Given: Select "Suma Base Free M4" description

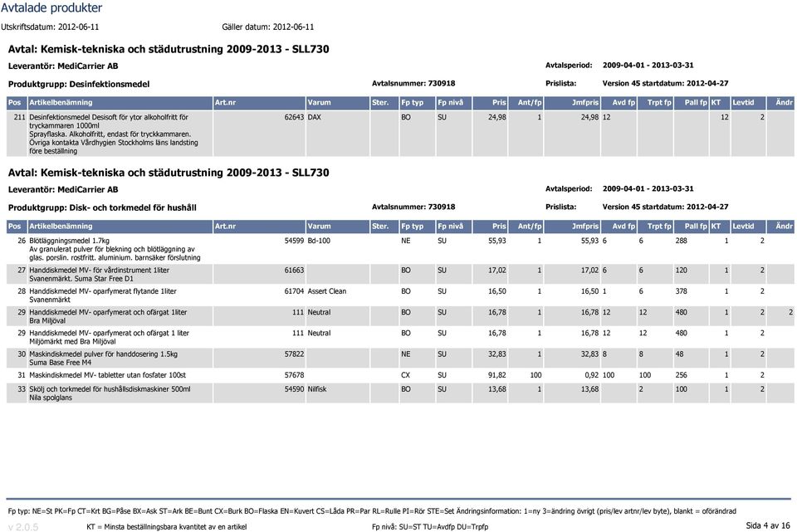Looking at the screenshot, I should pos(60,363).
